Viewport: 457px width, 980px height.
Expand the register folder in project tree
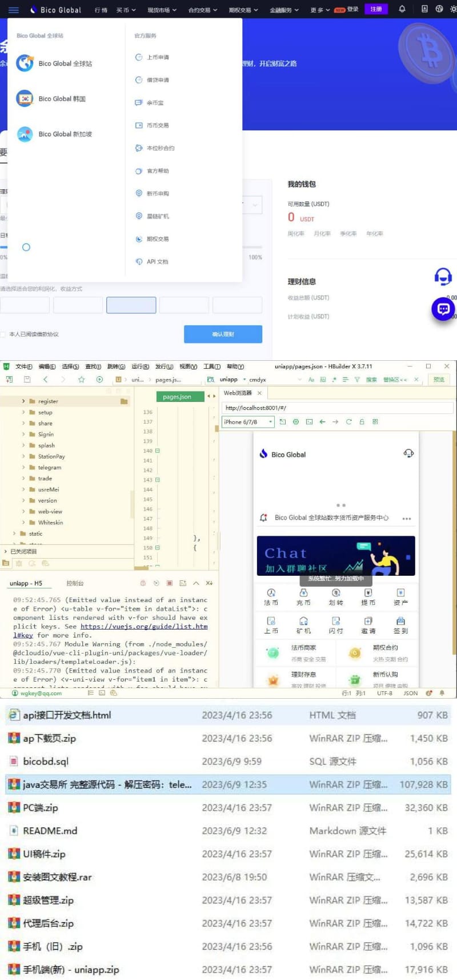click(23, 401)
